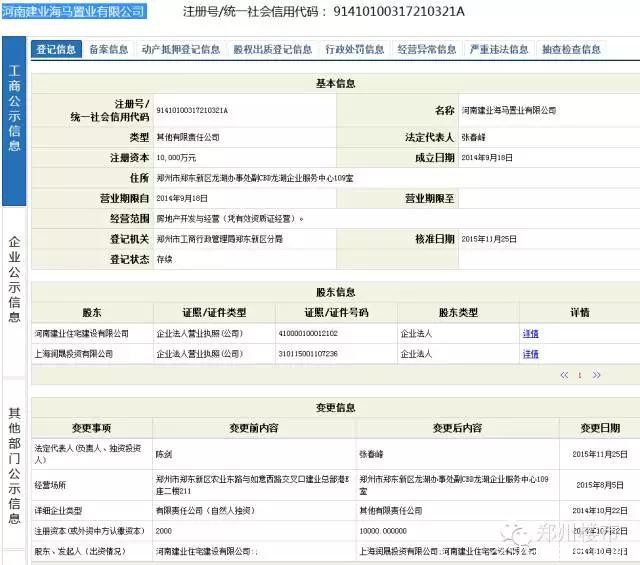View the 经营异常信息 tab
640x565 pixels.
[427, 50]
